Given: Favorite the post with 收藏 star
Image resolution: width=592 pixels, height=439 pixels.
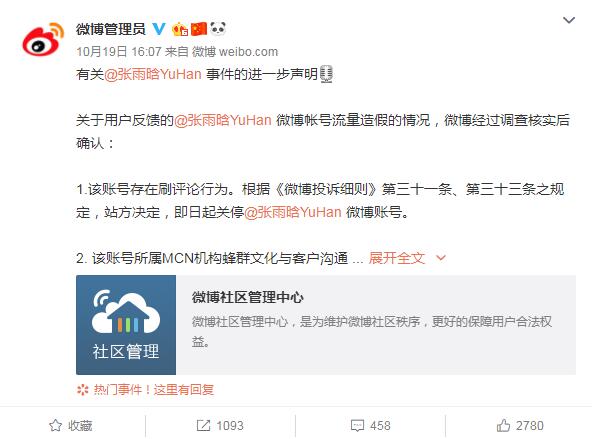Looking at the screenshot, I should (71, 425).
